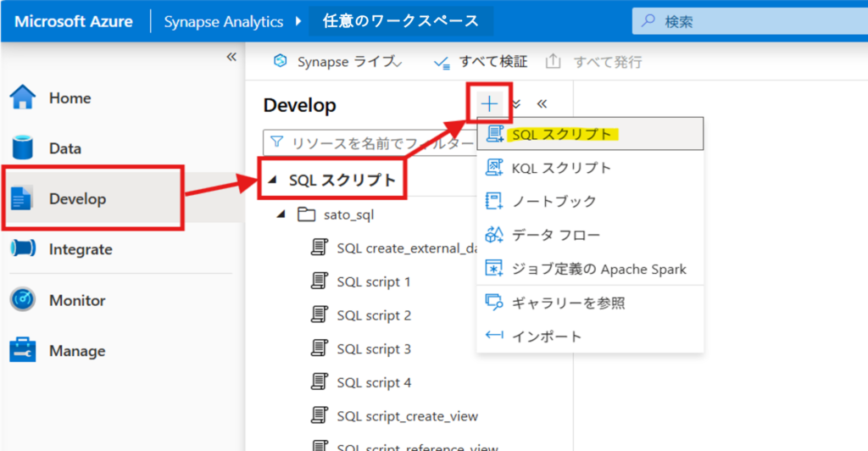The width and height of the screenshot is (868, 451).
Task: Collapse the SQL スクリプト tree section
Action: tap(272, 180)
